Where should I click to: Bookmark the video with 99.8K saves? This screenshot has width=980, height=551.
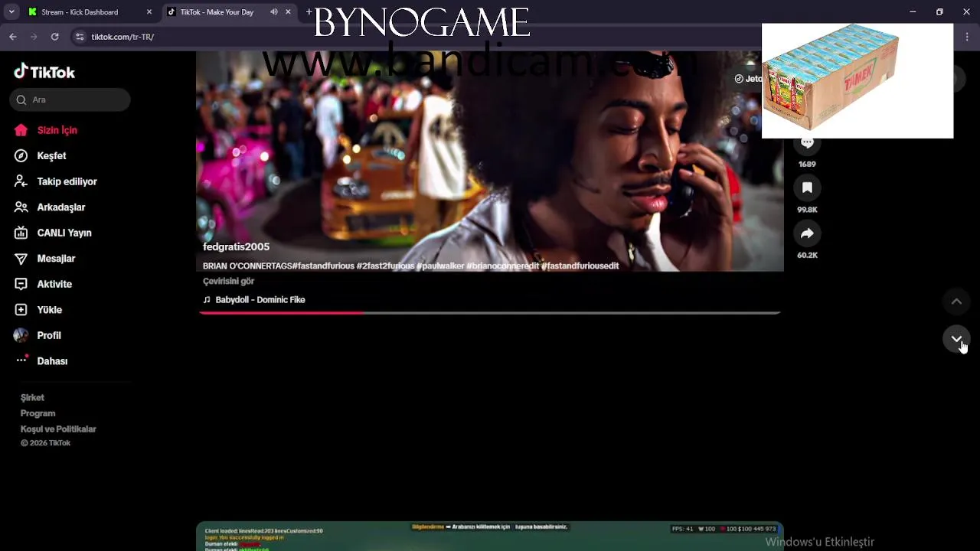807,188
